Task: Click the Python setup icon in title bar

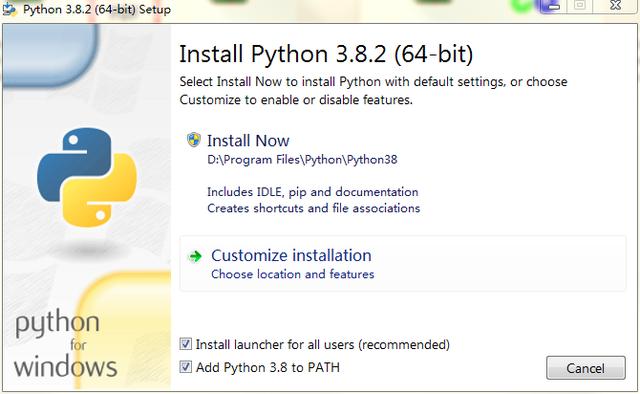Action: click(x=9, y=9)
